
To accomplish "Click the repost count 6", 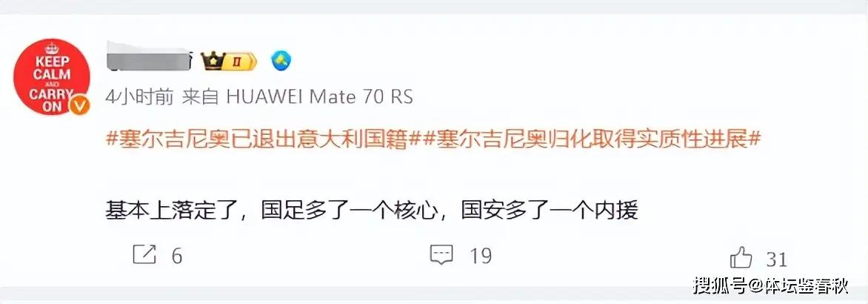I will pyautogui.click(x=176, y=257).
